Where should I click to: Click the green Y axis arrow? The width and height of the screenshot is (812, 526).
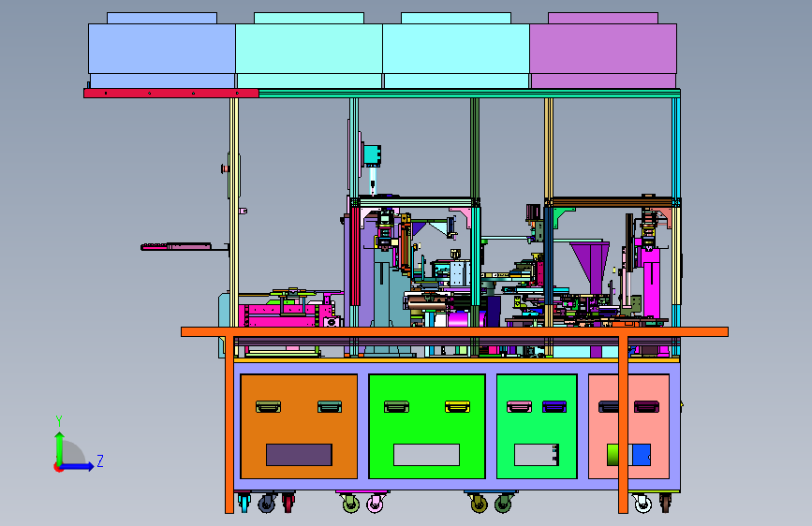point(60,448)
